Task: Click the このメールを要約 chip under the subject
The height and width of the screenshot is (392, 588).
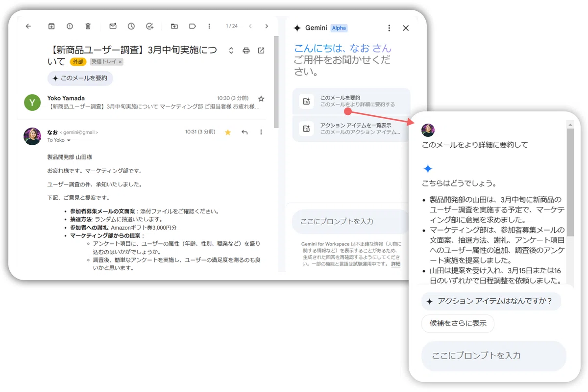Action: tap(80, 78)
